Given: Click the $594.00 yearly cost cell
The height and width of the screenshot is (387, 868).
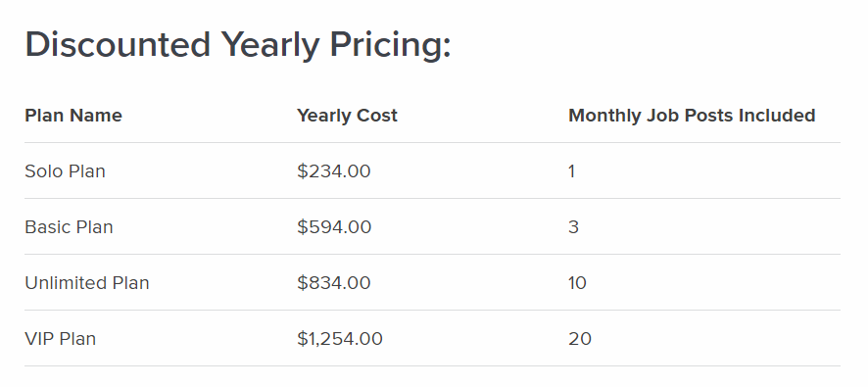Looking at the screenshot, I should pyautogui.click(x=334, y=227).
